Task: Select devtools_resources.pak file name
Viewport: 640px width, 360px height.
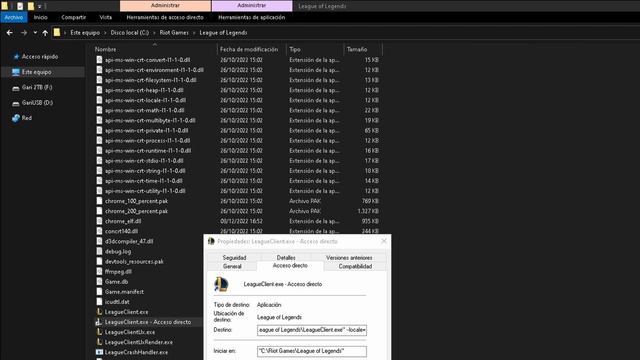Action: pyautogui.click(x=134, y=262)
